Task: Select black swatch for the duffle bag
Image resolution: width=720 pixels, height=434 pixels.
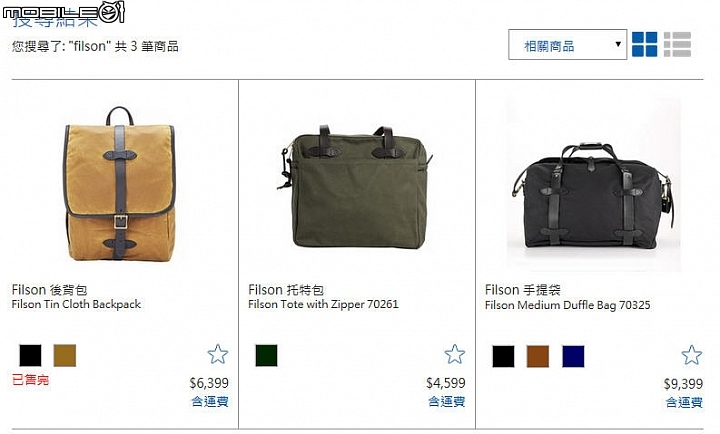Action: click(503, 356)
